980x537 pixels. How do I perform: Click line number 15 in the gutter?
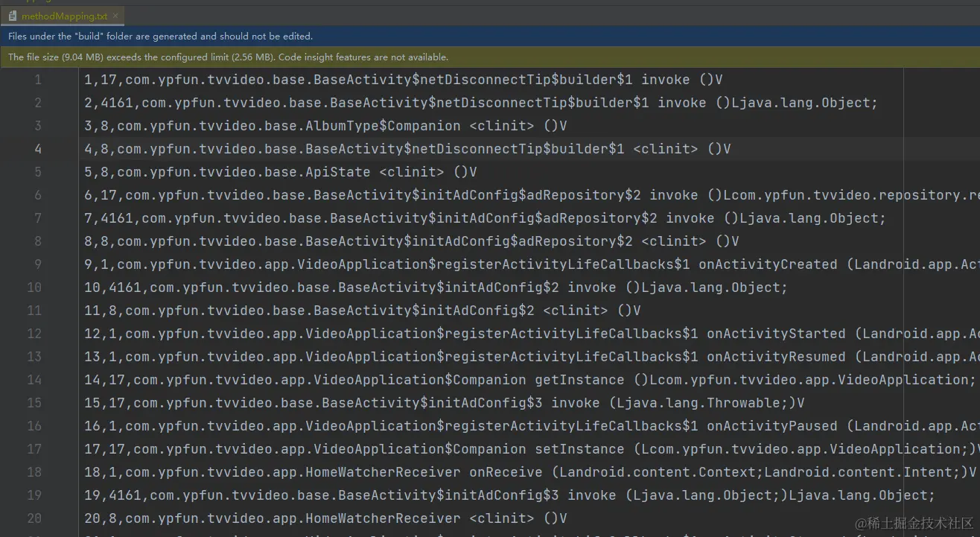pos(34,403)
